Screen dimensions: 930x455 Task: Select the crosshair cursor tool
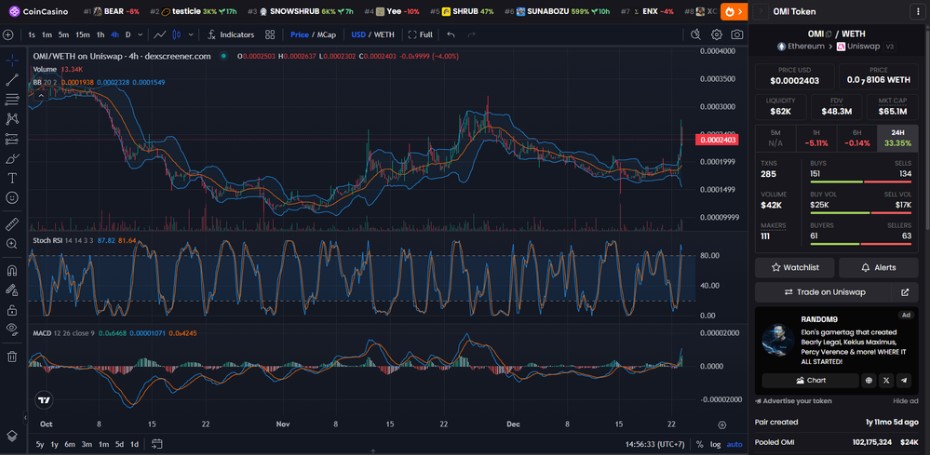coord(12,61)
